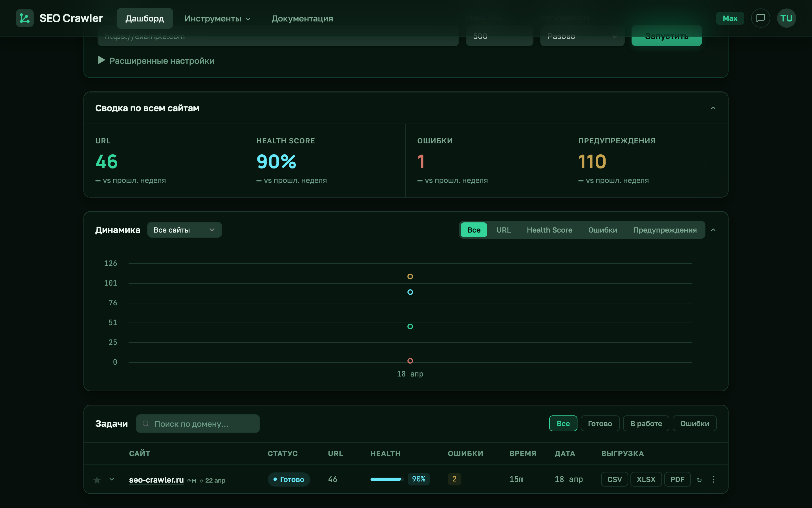Sort by the HEALTH column header
The width and height of the screenshot is (812, 508).
385,454
